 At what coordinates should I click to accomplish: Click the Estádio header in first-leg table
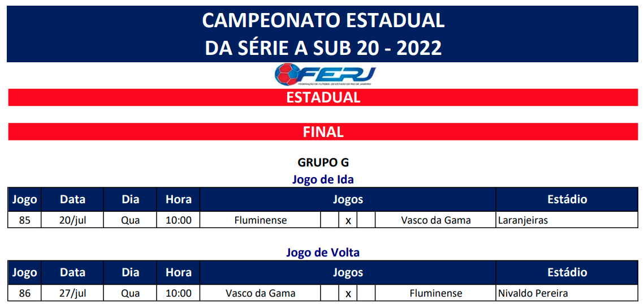click(567, 199)
